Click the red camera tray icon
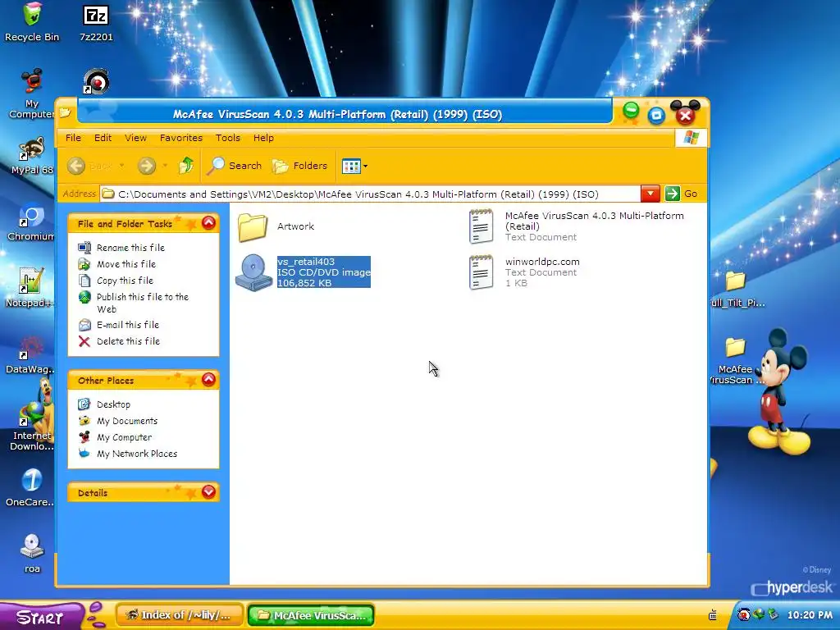The image size is (840, 630). click(x=743, y=614)
